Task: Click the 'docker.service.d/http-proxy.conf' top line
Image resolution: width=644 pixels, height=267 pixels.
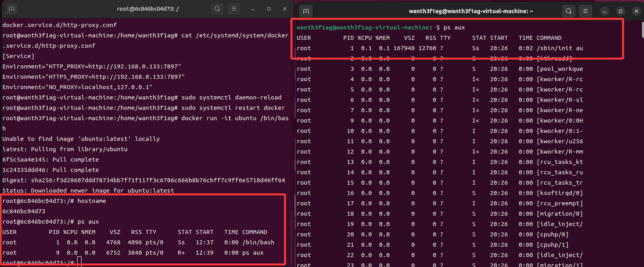Action: pyautogui.click(x=60, y=25)
